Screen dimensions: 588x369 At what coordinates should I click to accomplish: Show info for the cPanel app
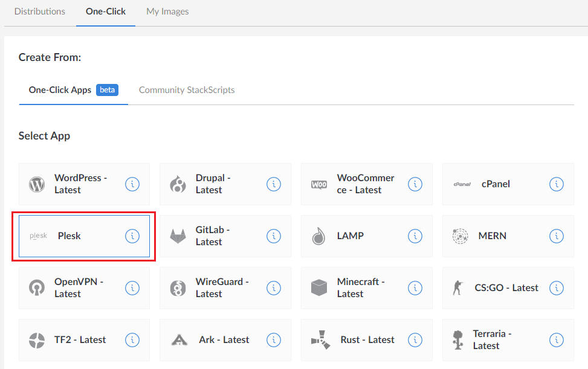tap(557, 184)
